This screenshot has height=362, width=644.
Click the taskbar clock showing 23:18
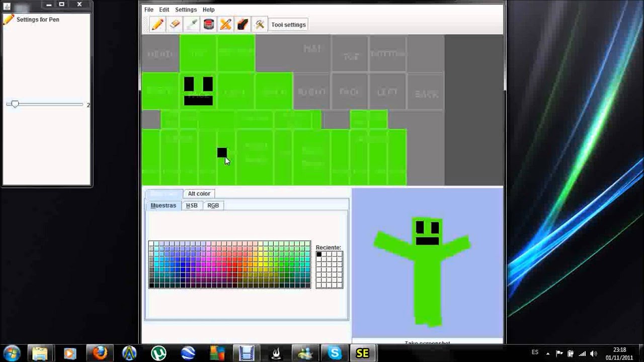[619, 353]
